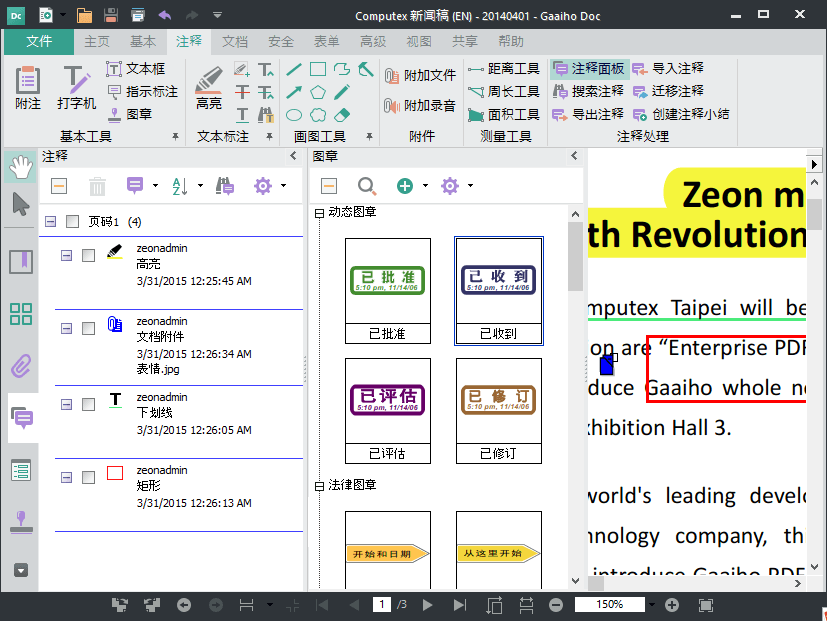This screenshot has width=827, height=621.
Task: Open the attachments paperclip panel in sidebar
Action: click(x=21, y=366)
